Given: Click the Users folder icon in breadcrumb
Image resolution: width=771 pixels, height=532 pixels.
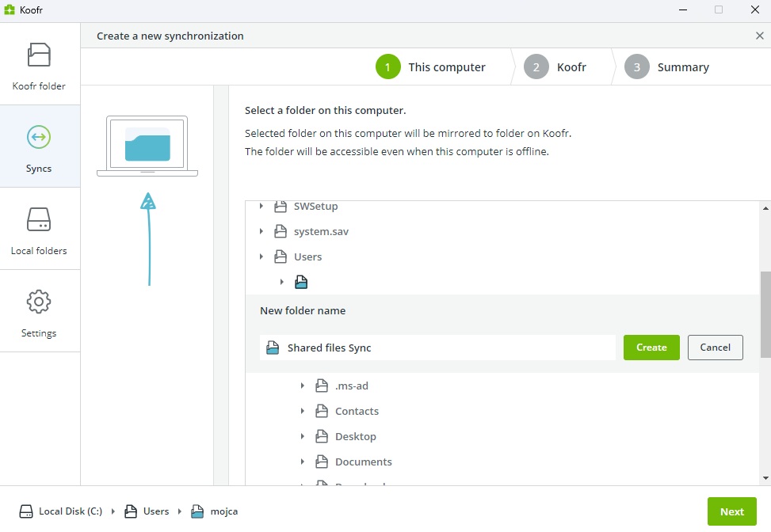Looking at the screenshot, I should tap(131, 511).
